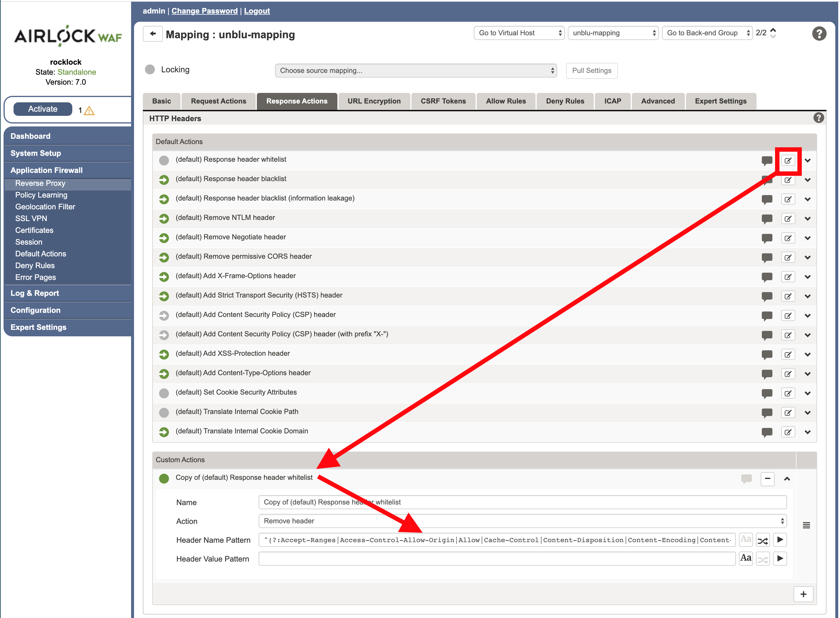
Task: Expand the Add XSS-Protection header chevron
Action: 807,354
